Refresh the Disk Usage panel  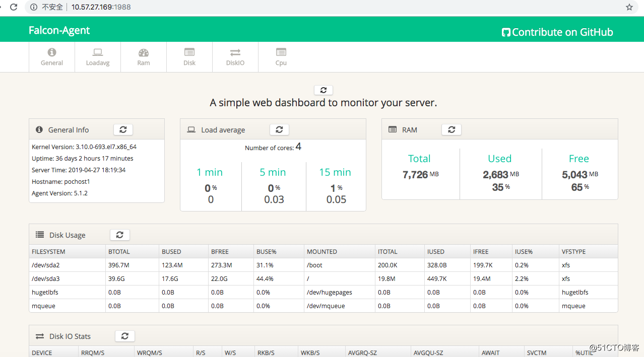(x=120, y=235)
